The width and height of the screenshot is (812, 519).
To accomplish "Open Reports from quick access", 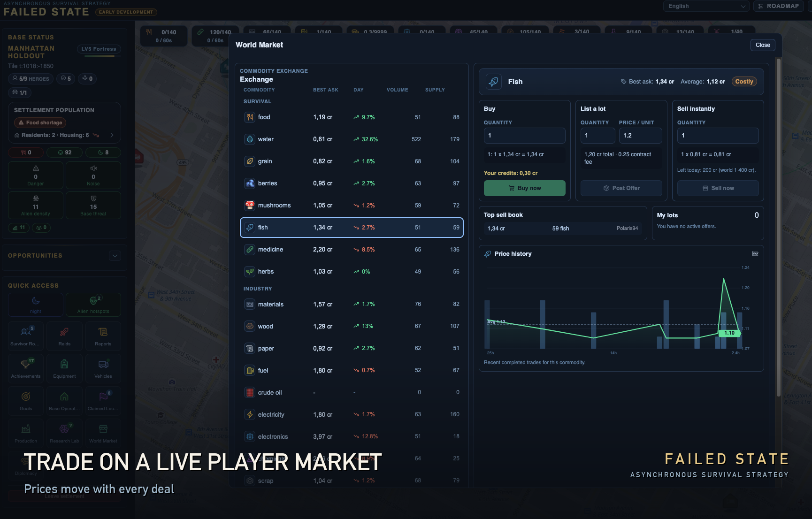I will pos(103,336).
